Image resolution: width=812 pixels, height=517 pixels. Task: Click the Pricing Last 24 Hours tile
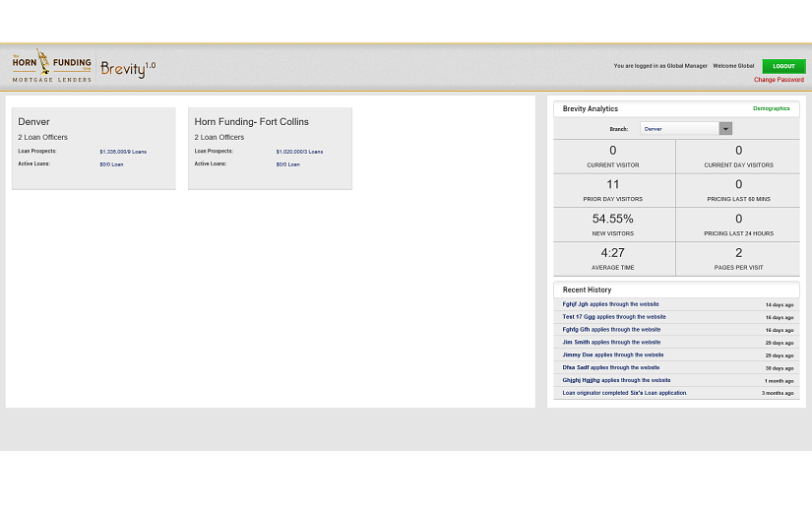tap(738, 225)
